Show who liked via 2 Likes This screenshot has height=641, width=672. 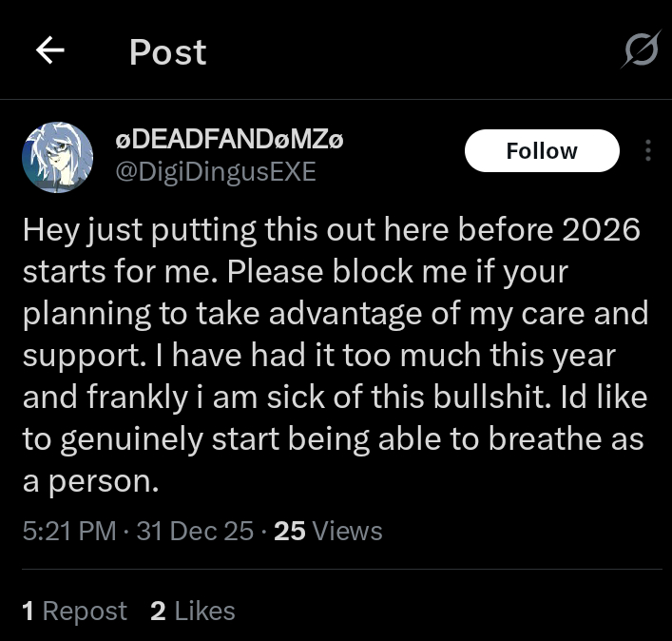192,611
